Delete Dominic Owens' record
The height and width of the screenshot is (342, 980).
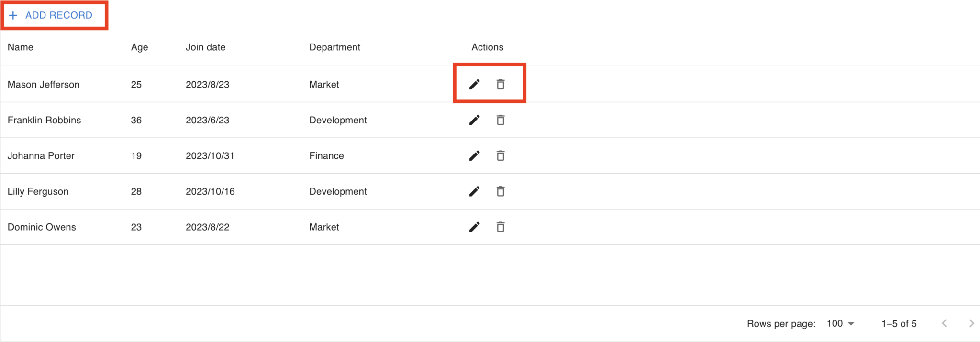pyautogui.click(x=501, y=227)
